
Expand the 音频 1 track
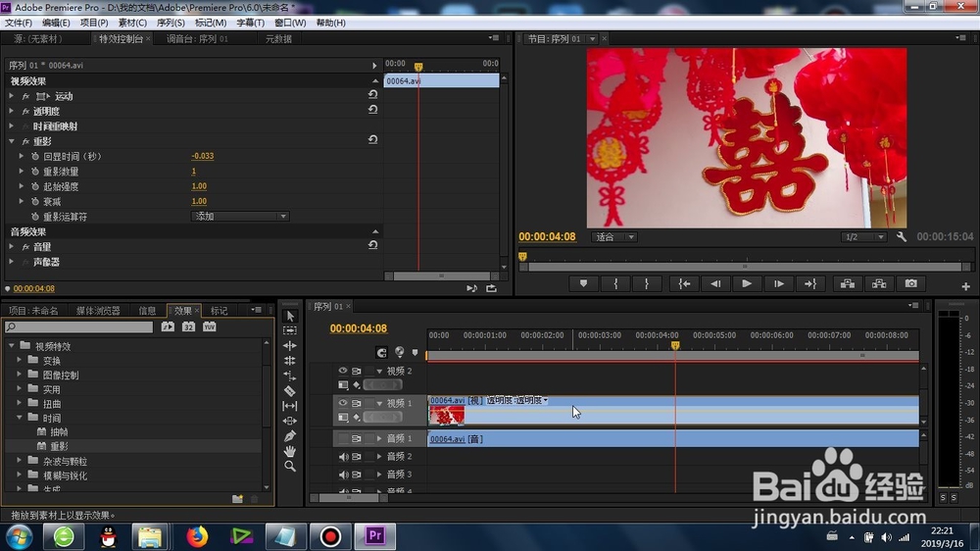pyautogui.click(x=378, y=438)
